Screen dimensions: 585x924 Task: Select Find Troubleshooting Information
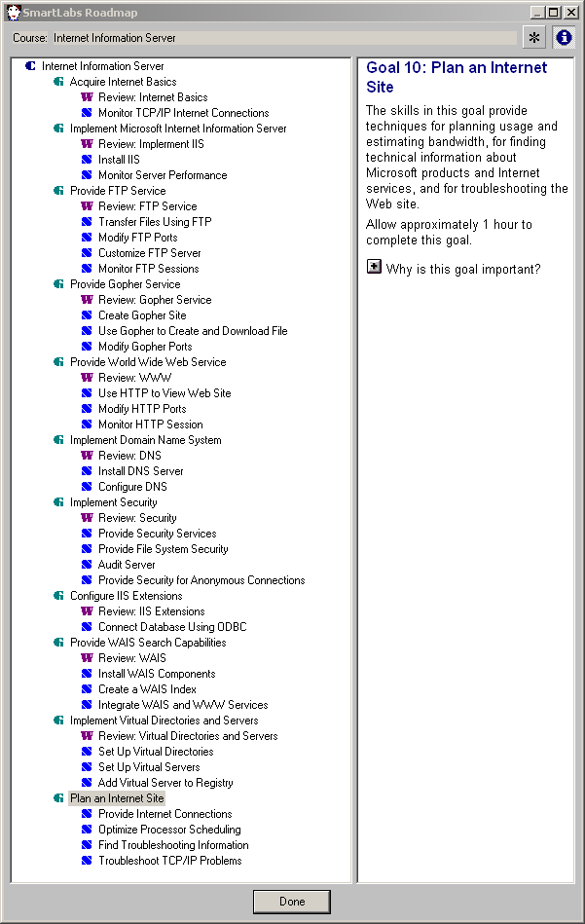tap(173, 845)
